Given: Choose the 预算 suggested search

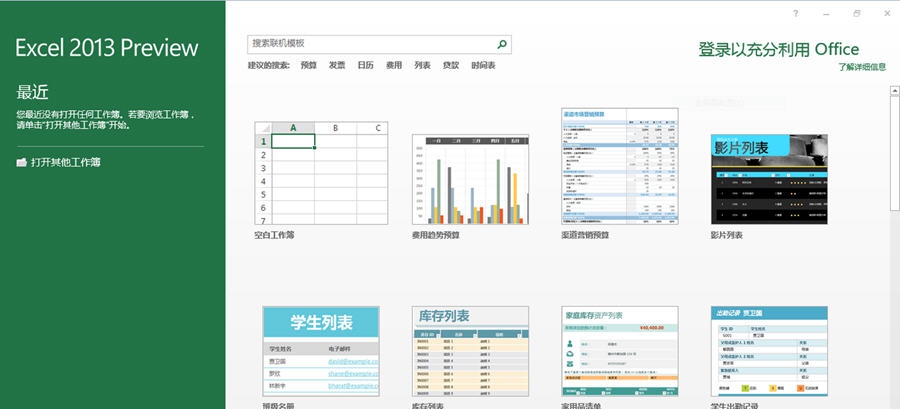Looking at the screenshot, I should [x=309, y=65].
